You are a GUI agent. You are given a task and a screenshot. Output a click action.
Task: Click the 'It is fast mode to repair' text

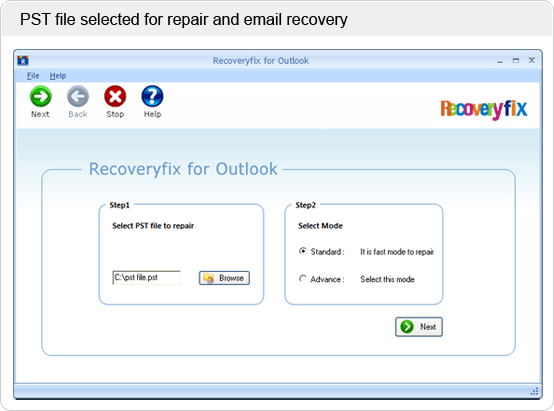coord(397,252)
